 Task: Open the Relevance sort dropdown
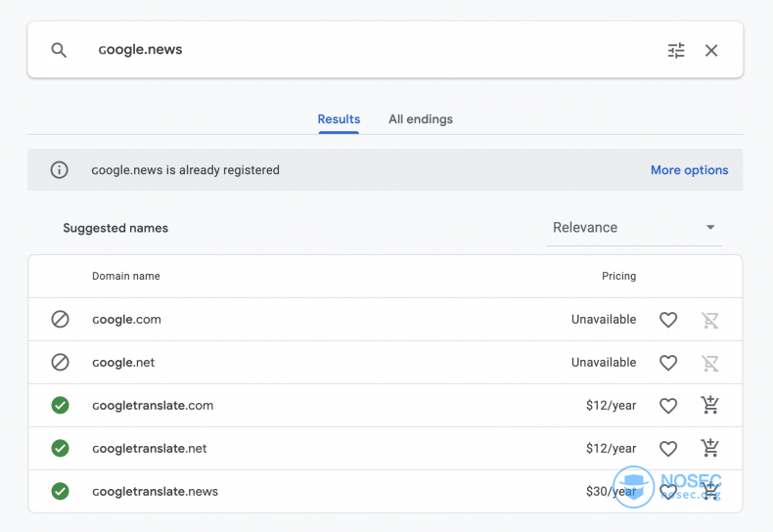634,228
